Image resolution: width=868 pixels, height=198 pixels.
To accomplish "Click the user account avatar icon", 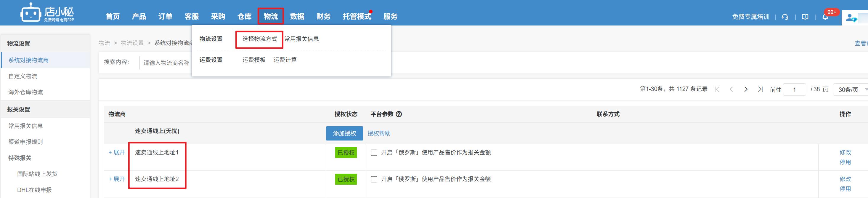I will tap(851, 17).
